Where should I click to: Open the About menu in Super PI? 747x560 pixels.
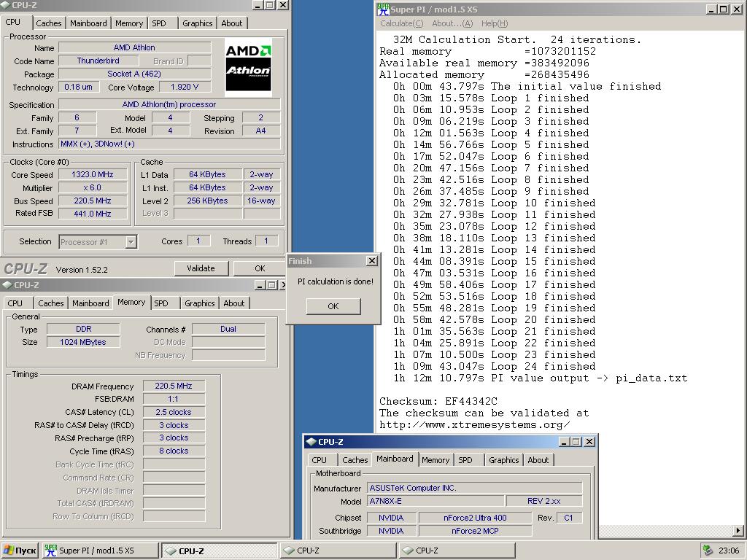[452, 23]
